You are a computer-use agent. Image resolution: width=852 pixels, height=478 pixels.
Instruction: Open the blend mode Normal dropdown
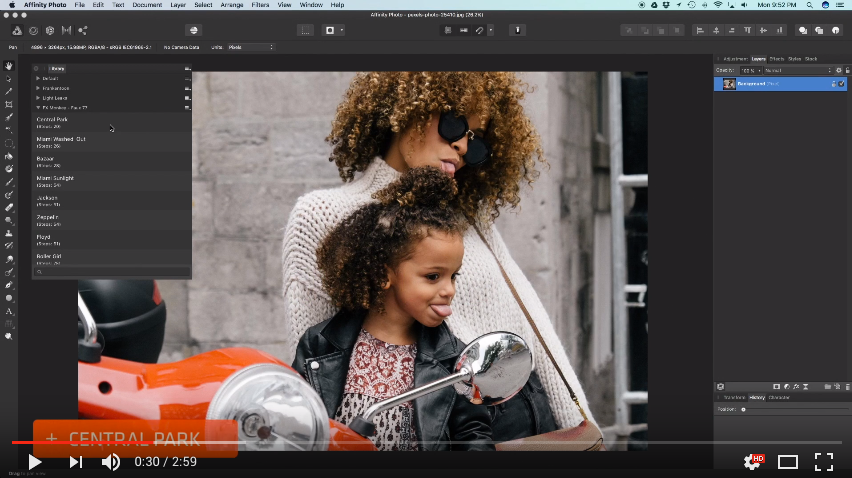(x=797, y=71)
